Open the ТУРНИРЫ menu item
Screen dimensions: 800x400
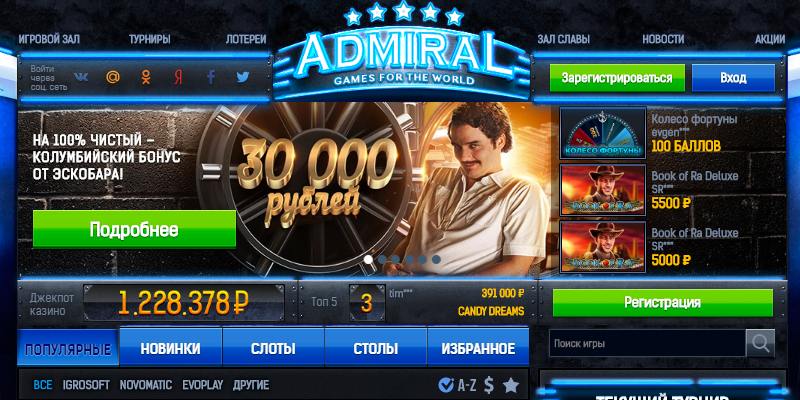[149, 39]
